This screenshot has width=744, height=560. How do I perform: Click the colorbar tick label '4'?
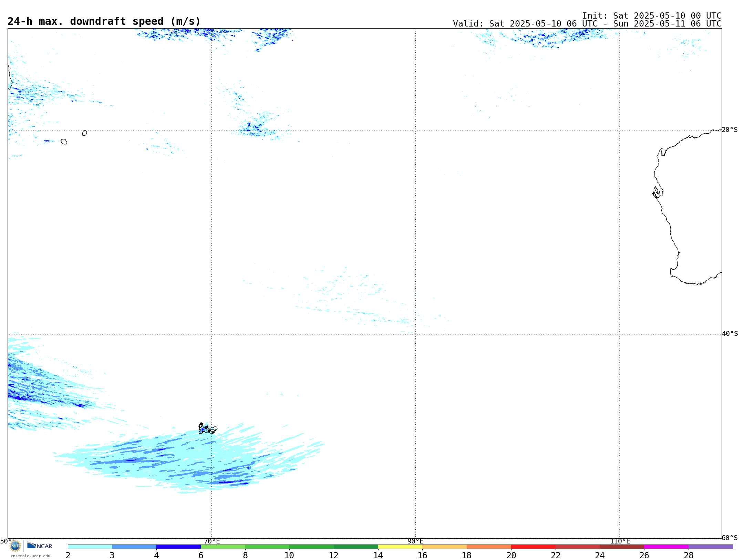pos(156,556)
